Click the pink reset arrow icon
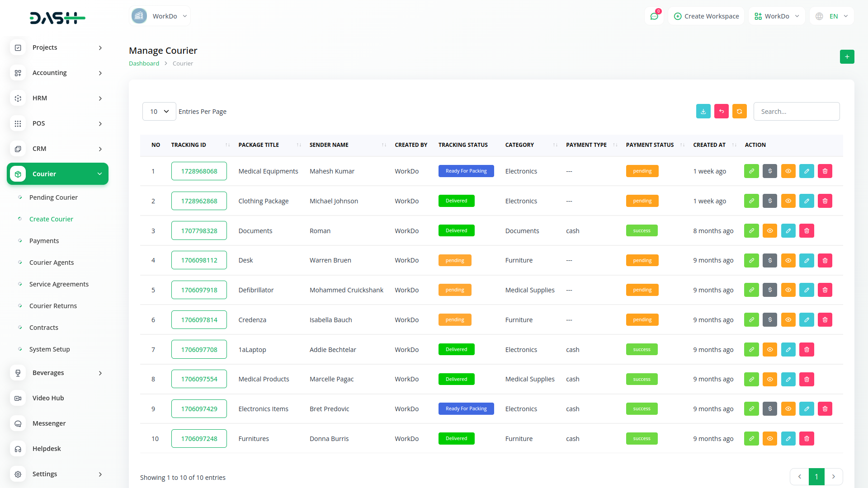868x488 pixels. [x=721, y=112]
